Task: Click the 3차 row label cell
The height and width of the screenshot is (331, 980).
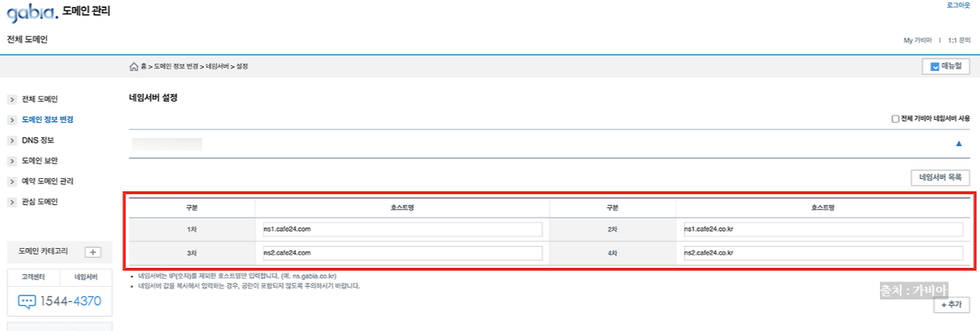Action: point(192,253)
